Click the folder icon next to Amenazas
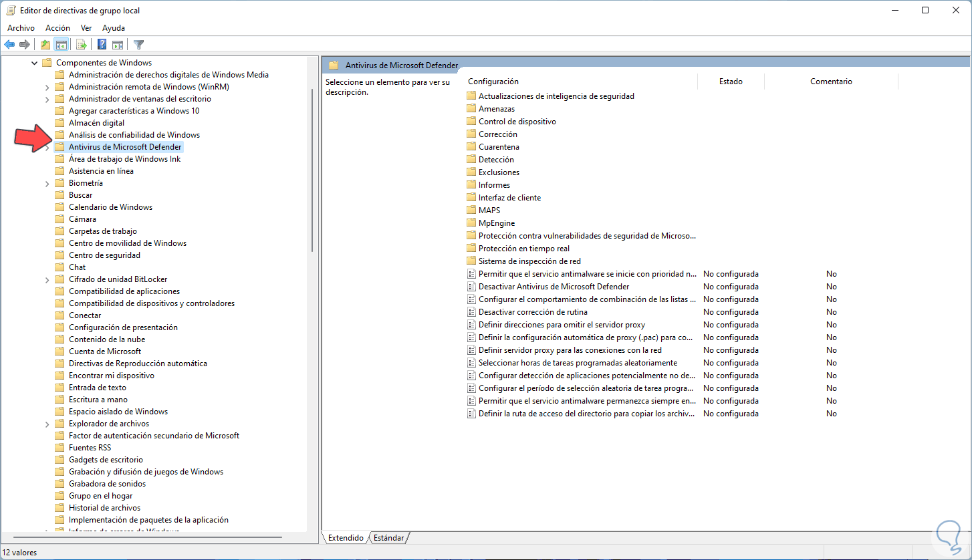Image resolution: width=972 pixels, height=560 pixels. pyautogui.click(x=471, y=109)
